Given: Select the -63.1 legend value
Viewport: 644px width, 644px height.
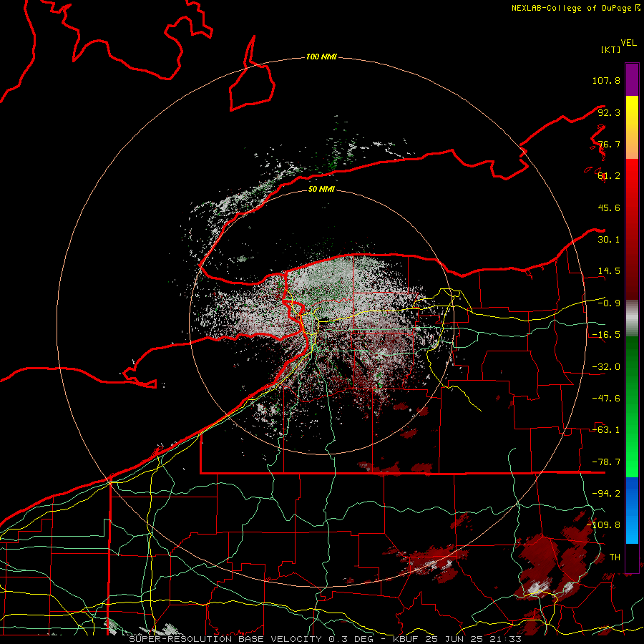Looking at the screenshot, I should (606, 430).
